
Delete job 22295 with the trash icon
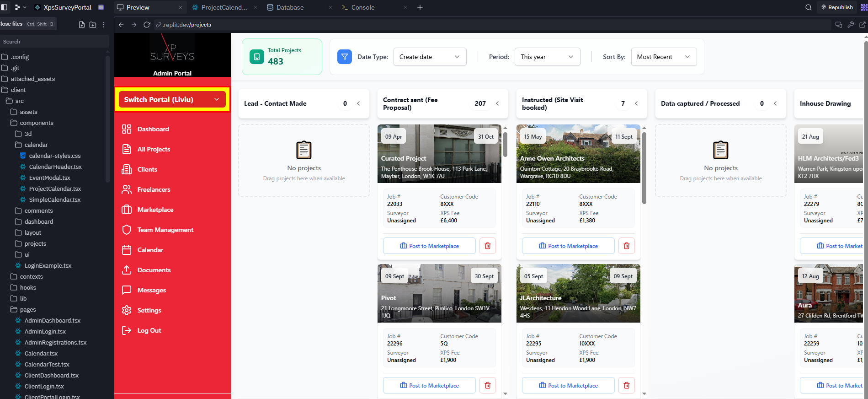[627, 385]
